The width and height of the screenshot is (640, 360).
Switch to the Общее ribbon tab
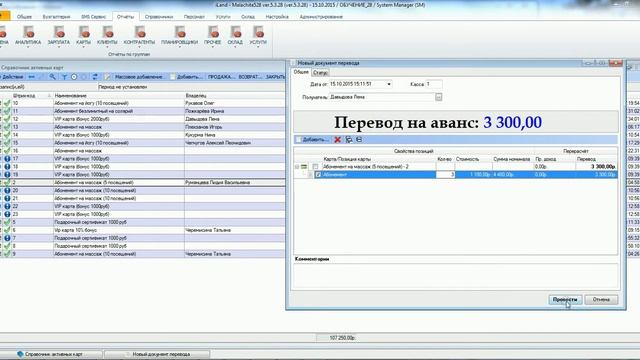pos(24,17)
